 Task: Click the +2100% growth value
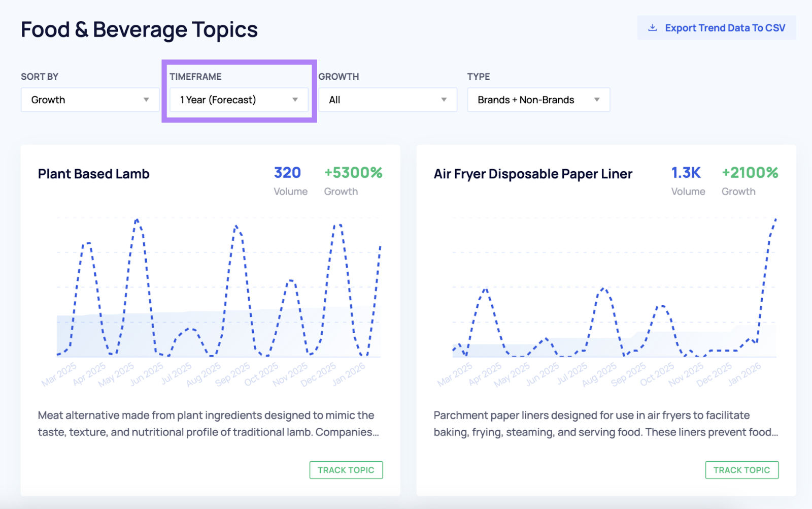click(x=750, y=173)
